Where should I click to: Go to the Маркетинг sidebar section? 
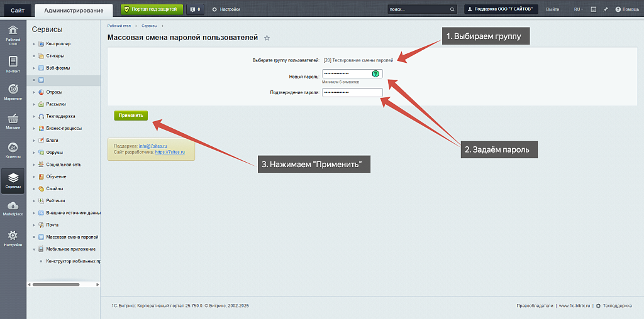click(x=13, y=92)
